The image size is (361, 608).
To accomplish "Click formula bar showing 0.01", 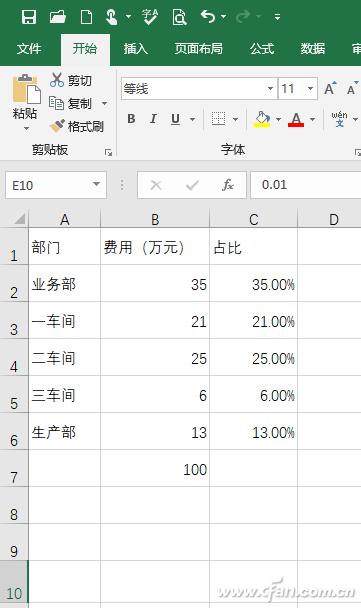I will [x=306, y=185].
